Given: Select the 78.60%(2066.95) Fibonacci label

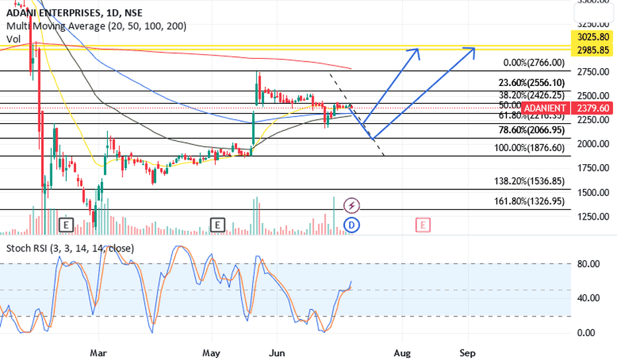Looking at the screenshot, I should [532, 130].
